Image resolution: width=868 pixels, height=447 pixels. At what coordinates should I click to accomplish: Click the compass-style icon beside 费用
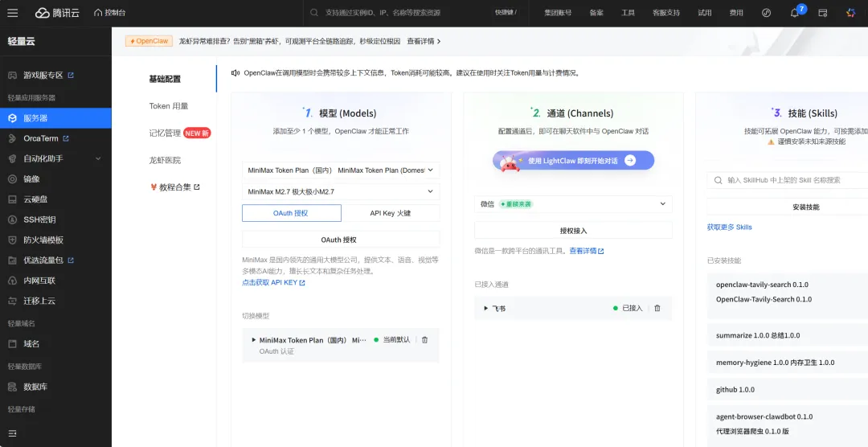(x=766, y=13)
